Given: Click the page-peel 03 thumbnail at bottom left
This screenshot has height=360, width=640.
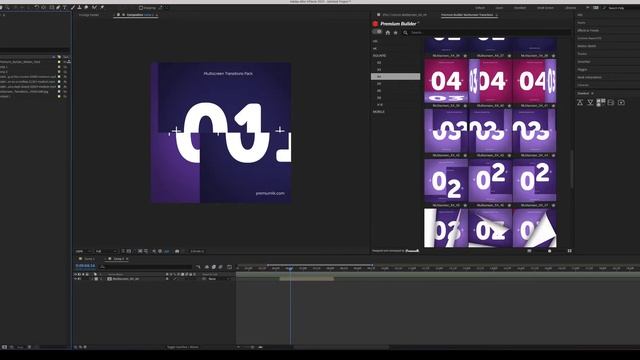Looking at the screenshot, I should coord(446,228).
